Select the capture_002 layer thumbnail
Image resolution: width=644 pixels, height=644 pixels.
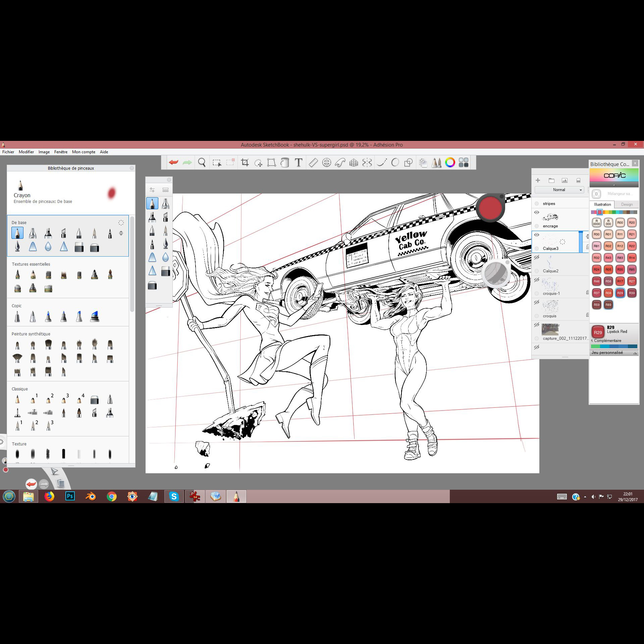(550, 329)
